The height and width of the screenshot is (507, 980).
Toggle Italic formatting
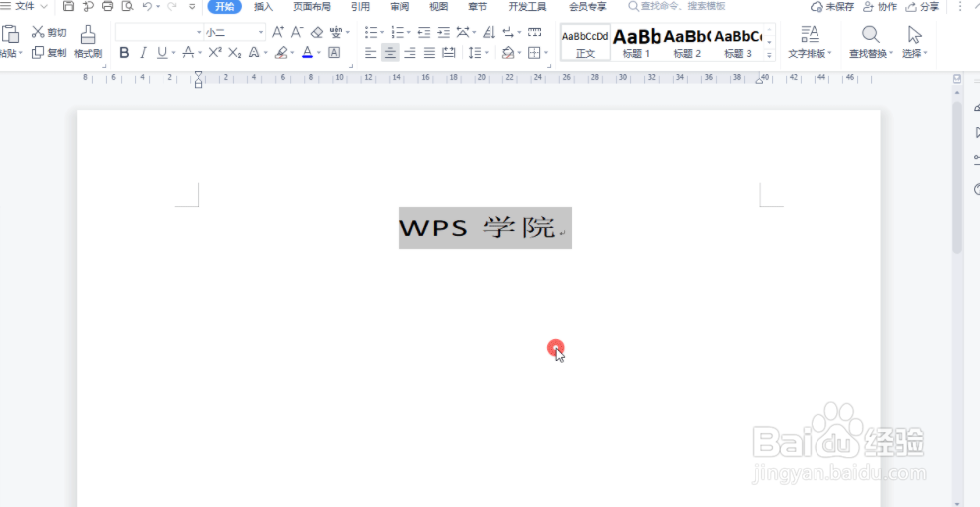pos(144,53)
